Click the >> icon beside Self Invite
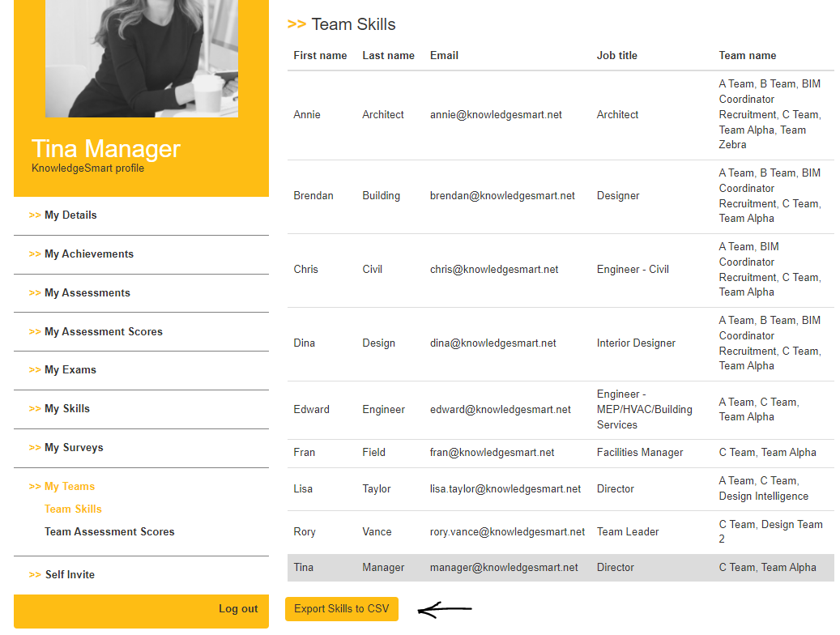The width and height of the screenshot is (840, 635). pos(36,574)
